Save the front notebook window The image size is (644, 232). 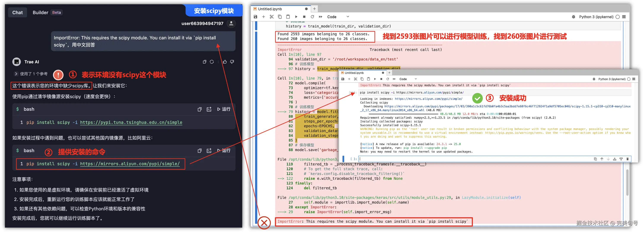point(343,79)
